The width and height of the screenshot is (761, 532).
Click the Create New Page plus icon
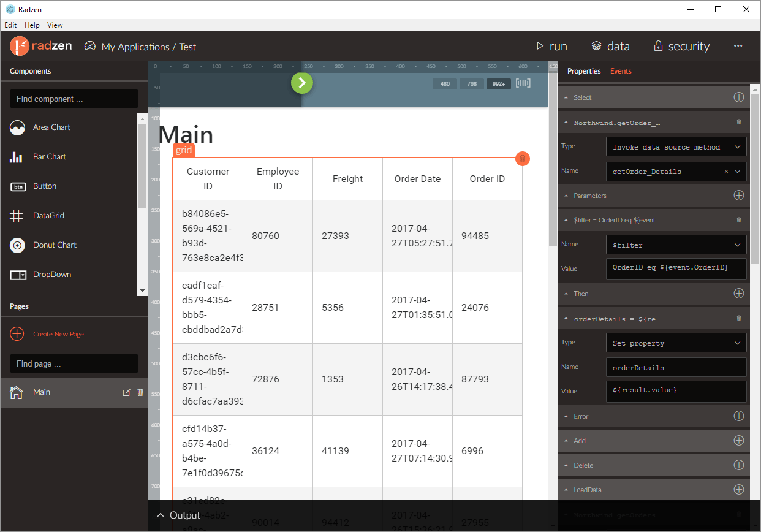[x=17, y=334]
